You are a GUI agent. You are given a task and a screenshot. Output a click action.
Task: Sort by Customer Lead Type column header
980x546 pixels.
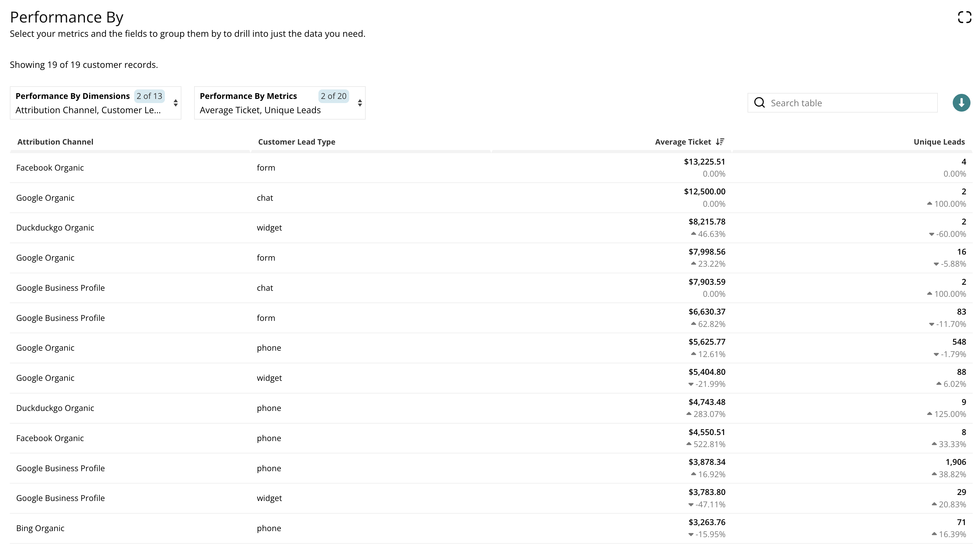(x=296, y=142)
